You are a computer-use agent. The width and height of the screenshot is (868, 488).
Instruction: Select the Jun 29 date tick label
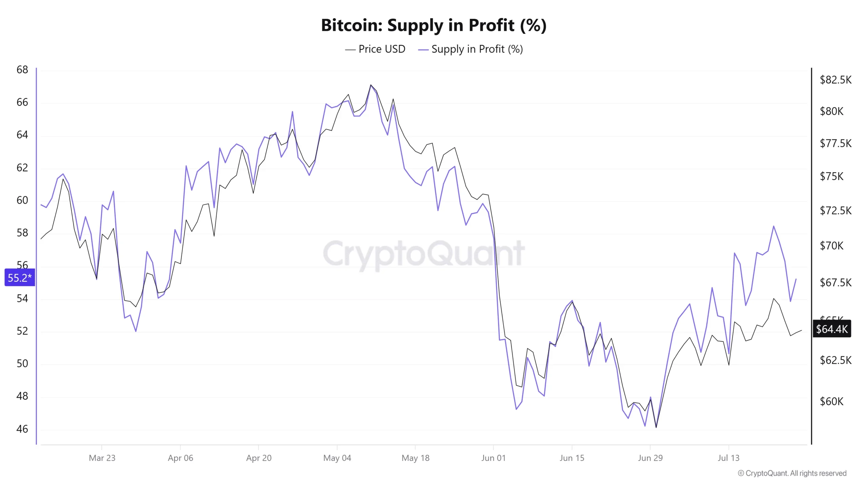point(650,458)
